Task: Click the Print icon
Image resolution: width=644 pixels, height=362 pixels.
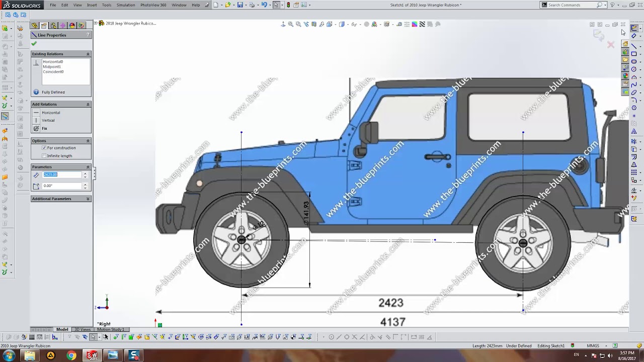Action: [x=252, y=5]
